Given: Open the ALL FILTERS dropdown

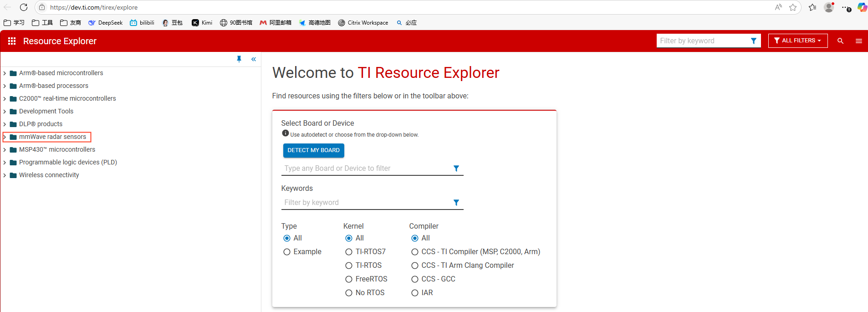Looking at the screenshot, I should [798, 41].
